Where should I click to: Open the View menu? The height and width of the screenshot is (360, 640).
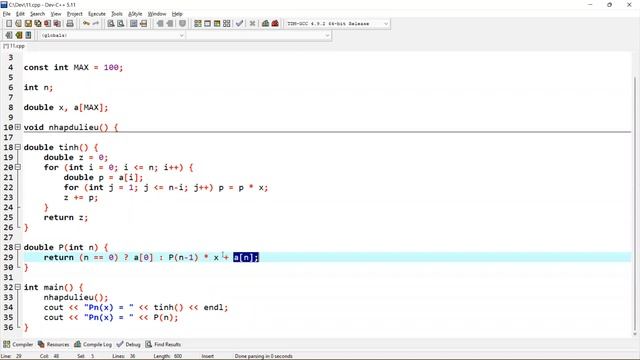(56, 14)
